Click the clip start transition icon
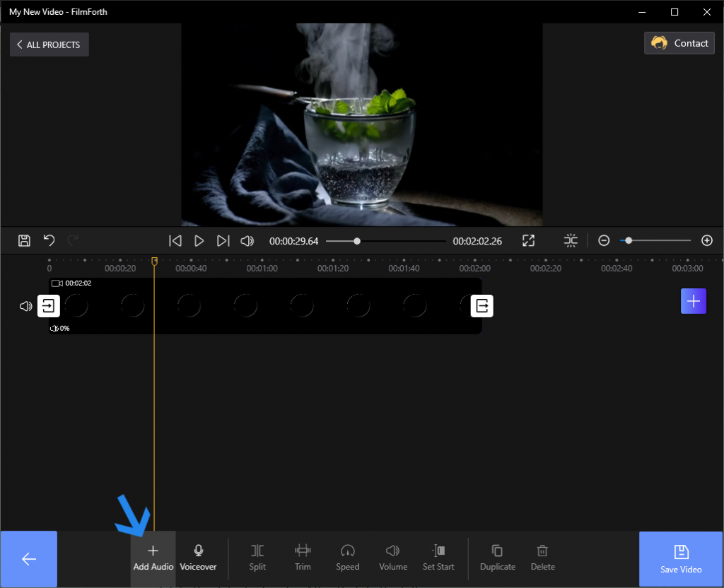 pos(49,305)
